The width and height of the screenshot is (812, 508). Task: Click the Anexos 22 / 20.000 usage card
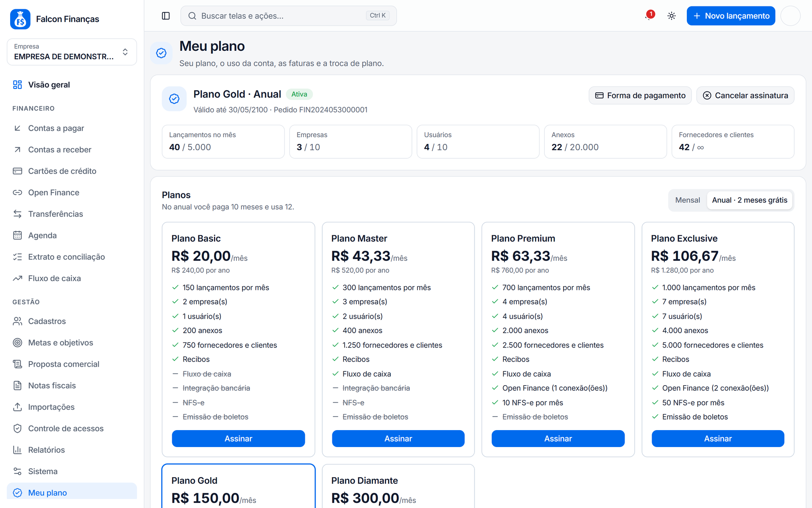pos(605,141)
